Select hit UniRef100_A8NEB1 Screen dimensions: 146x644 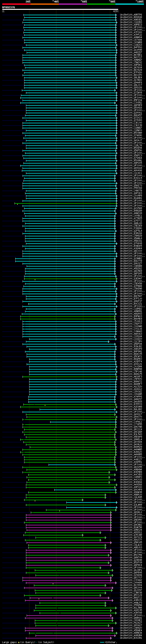point(131,312)
